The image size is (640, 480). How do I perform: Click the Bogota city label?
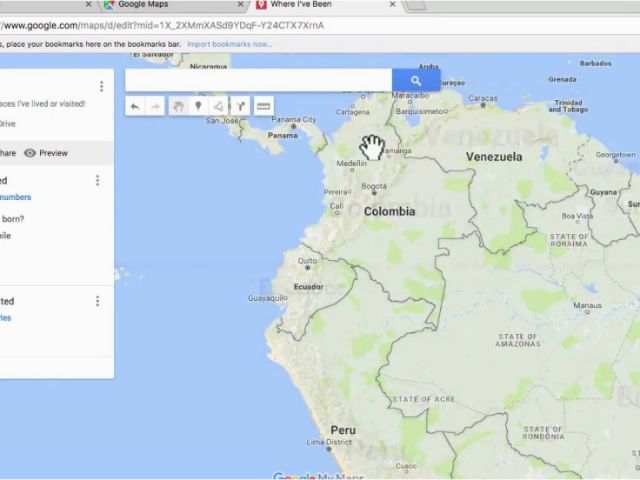[374, 187]
